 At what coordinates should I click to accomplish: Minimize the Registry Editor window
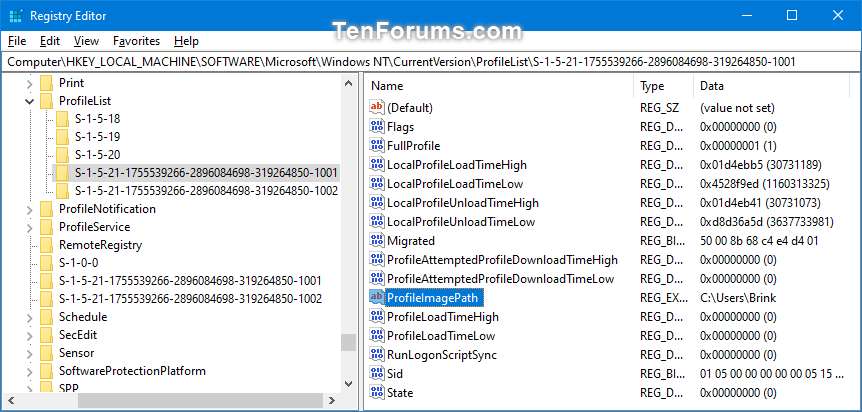click(x=745, y=15)
